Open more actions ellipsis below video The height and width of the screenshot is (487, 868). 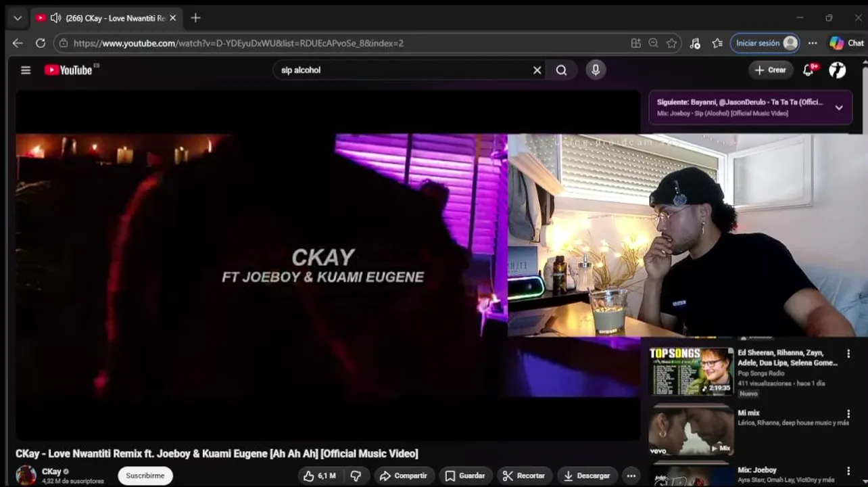(631, 476)
